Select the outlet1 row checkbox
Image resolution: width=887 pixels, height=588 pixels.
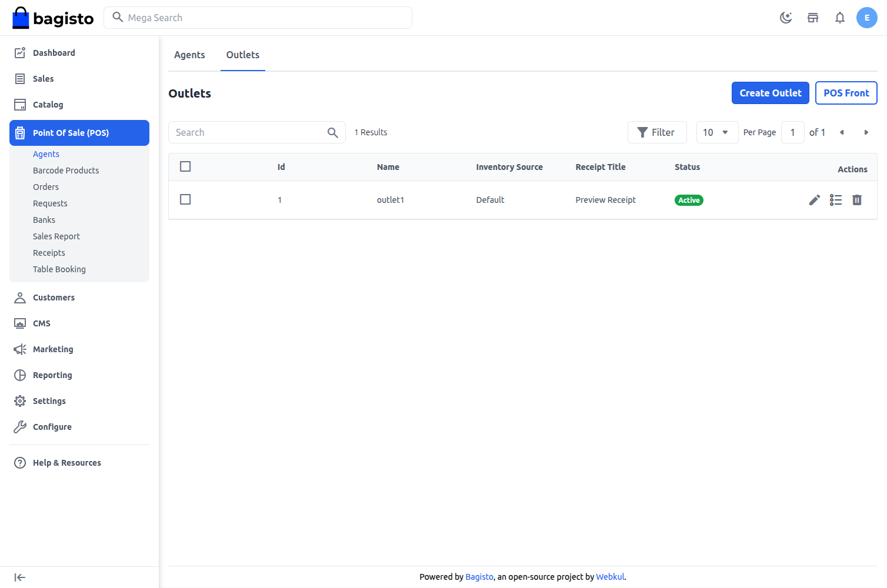click(185, 199)
